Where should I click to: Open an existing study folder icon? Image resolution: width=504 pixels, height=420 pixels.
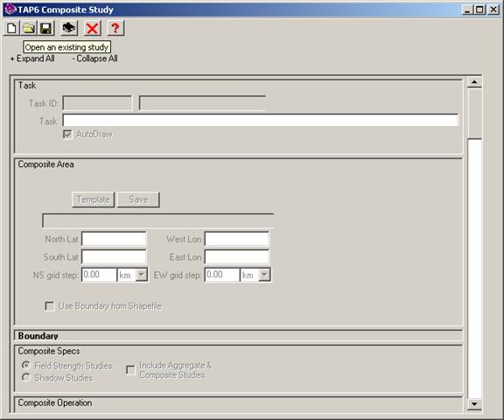29,28
